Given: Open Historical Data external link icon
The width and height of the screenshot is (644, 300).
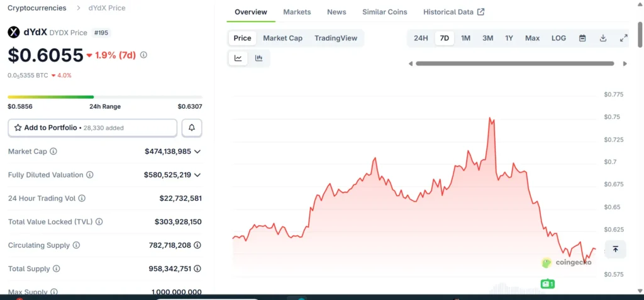Looking at the screenshot, I should (481, 12).
